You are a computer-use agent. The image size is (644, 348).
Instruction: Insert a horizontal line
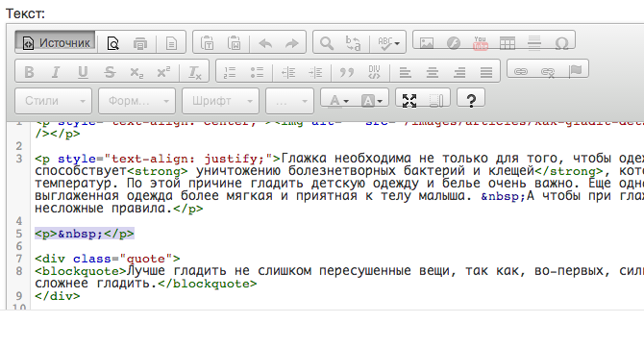coord(533,42)
